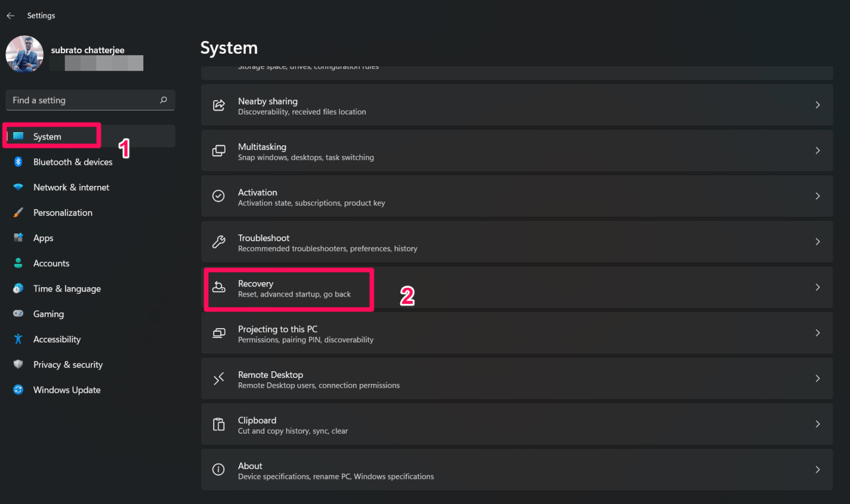Click the user profile picture
The height and width of the screenshot is (504, 850).
[24, 54]
